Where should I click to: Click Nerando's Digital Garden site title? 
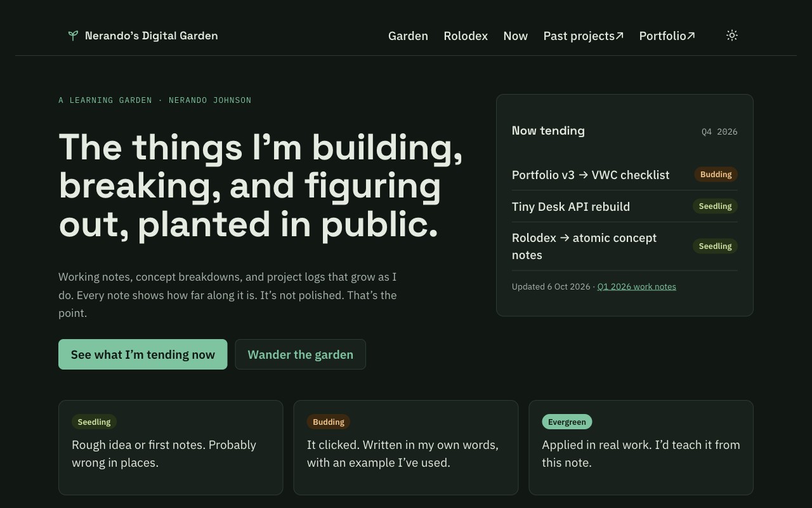click(x=151, y=36)
